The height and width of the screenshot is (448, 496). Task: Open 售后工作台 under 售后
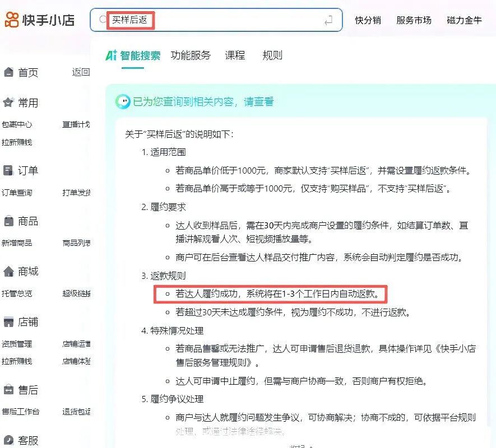21,412
